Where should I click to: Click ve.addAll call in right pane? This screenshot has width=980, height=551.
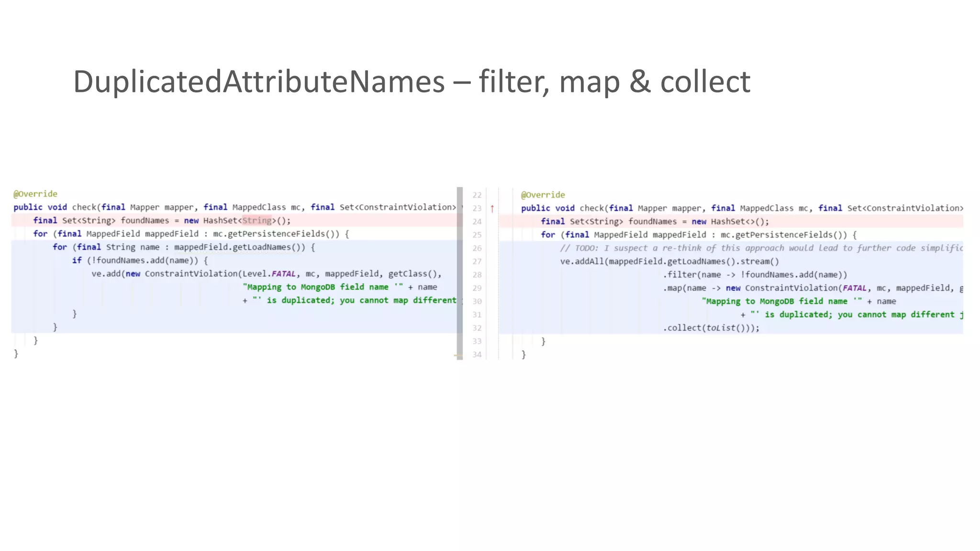coord(582,261)
